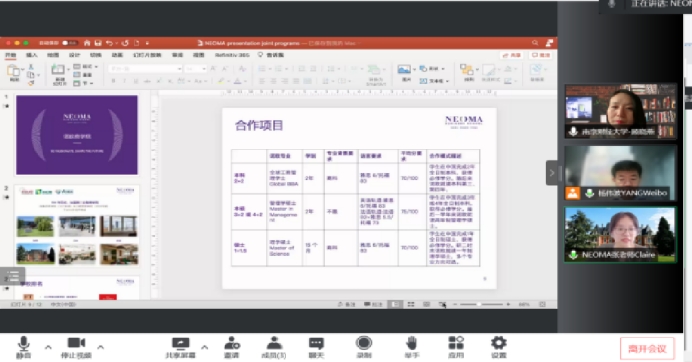Open the Invite participants icon
The image size is (692, 362).
click(x=232, y=343)
